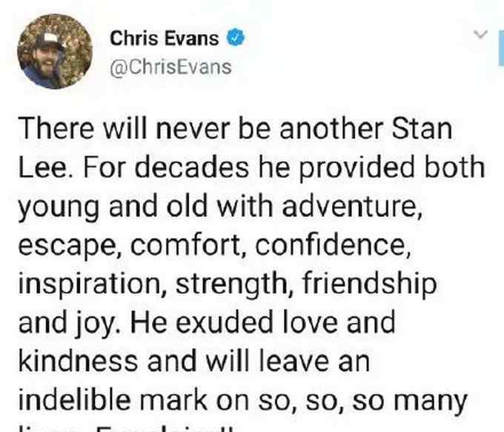Click the blue bar at right edge
504x432 pixels.
point(502,48)
